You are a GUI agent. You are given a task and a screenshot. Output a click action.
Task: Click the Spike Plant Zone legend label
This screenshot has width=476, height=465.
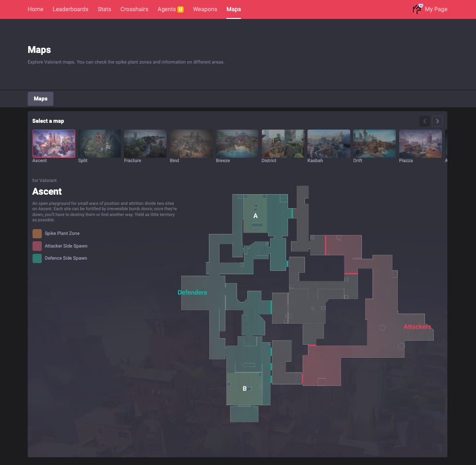click(62, 233)
